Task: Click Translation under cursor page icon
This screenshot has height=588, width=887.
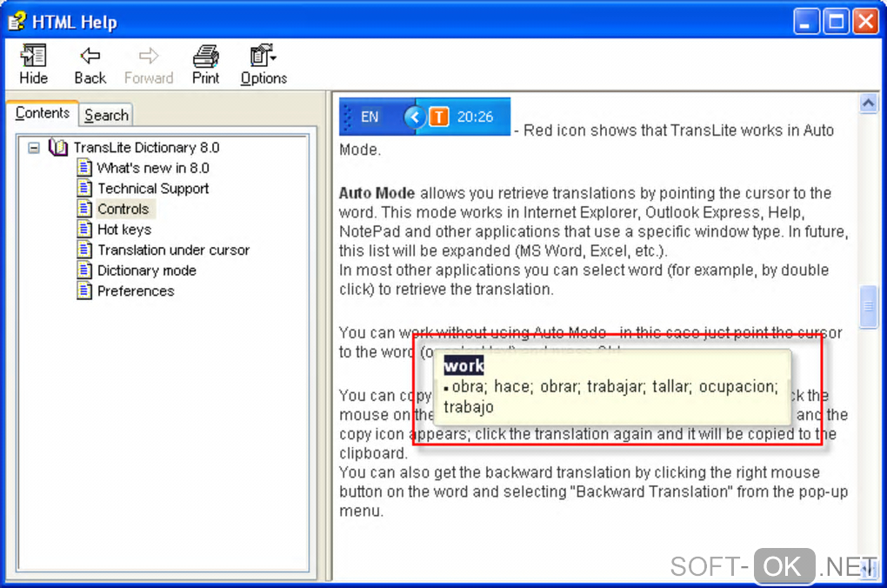Action: click(x=84, y=250)
